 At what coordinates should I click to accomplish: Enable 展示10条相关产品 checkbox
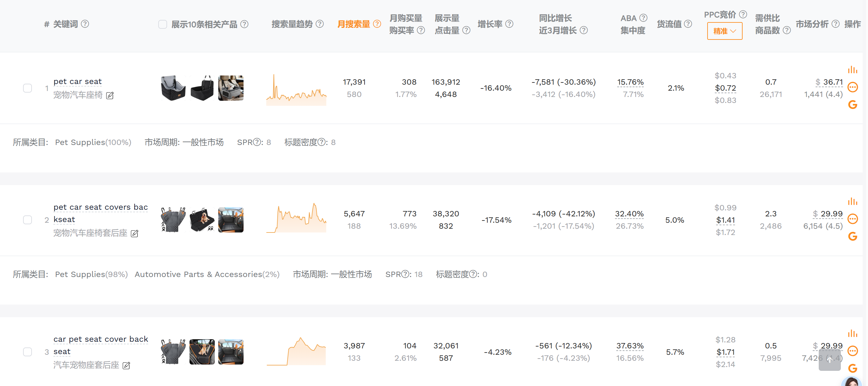[163, 24]
